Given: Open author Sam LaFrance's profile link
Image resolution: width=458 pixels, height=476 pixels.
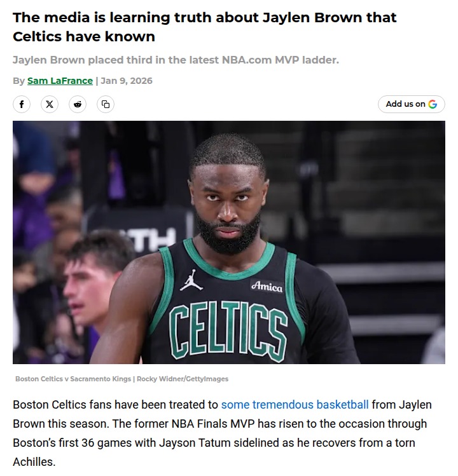Looking at the screenshot, I should [60, 81].
